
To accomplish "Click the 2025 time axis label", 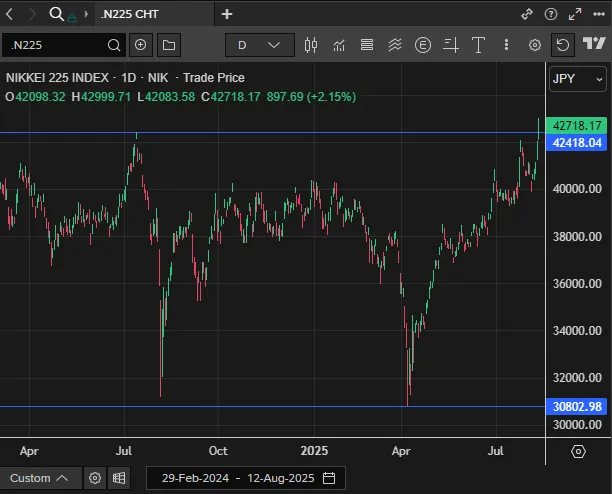I will pos(314,451).
